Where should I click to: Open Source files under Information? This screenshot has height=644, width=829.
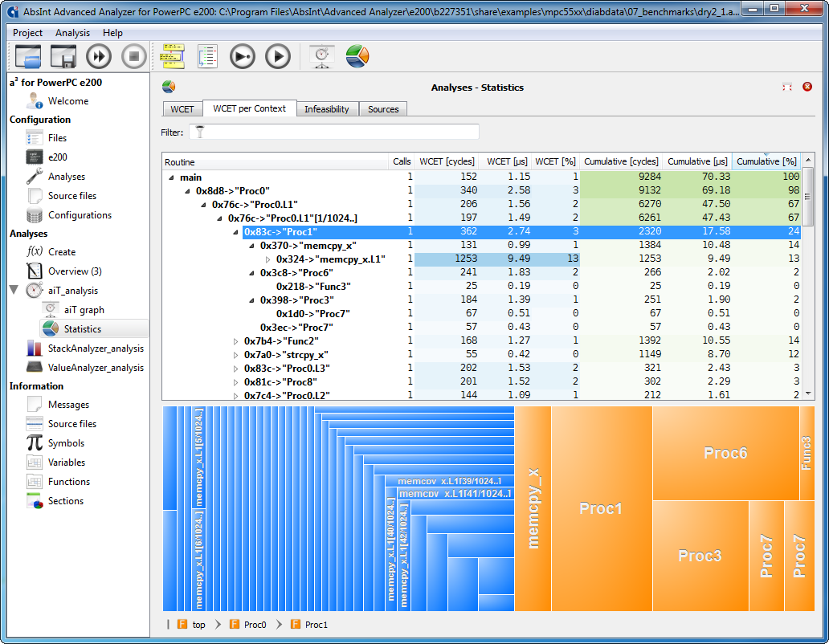point(72,424)
